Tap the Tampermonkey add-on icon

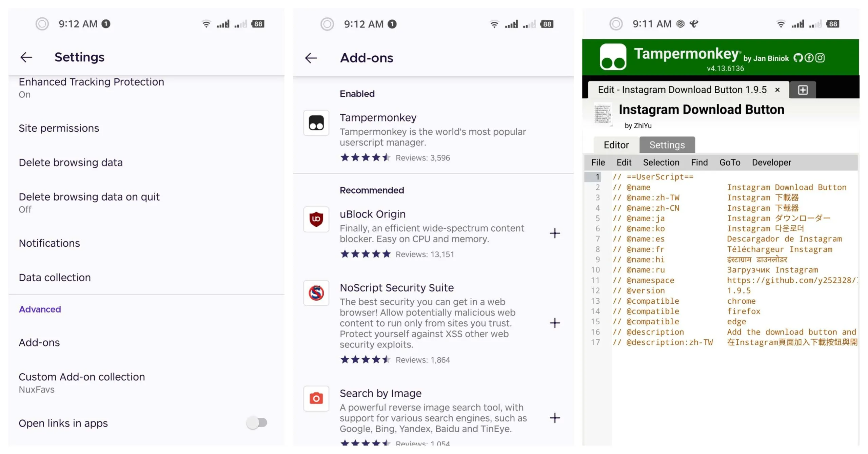tap(316, 123)
